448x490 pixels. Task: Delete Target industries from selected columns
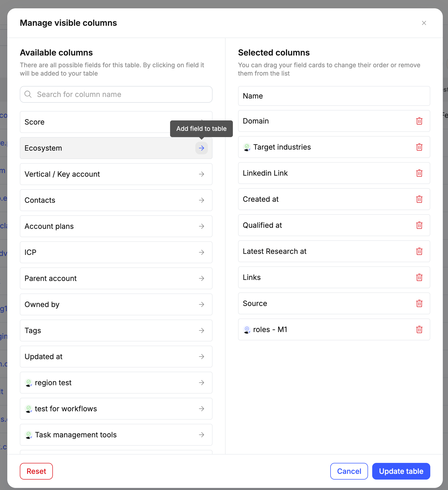419,147
